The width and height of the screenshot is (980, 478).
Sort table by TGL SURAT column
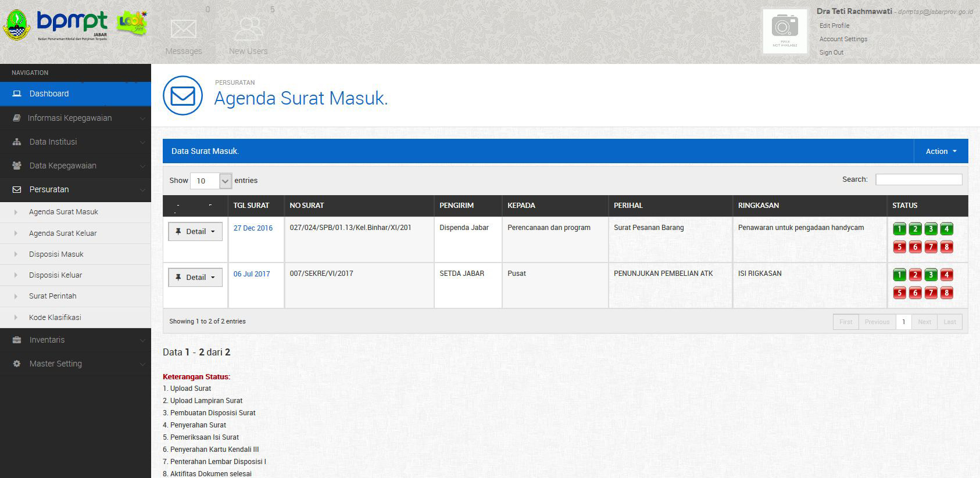[x=251, y=205]
